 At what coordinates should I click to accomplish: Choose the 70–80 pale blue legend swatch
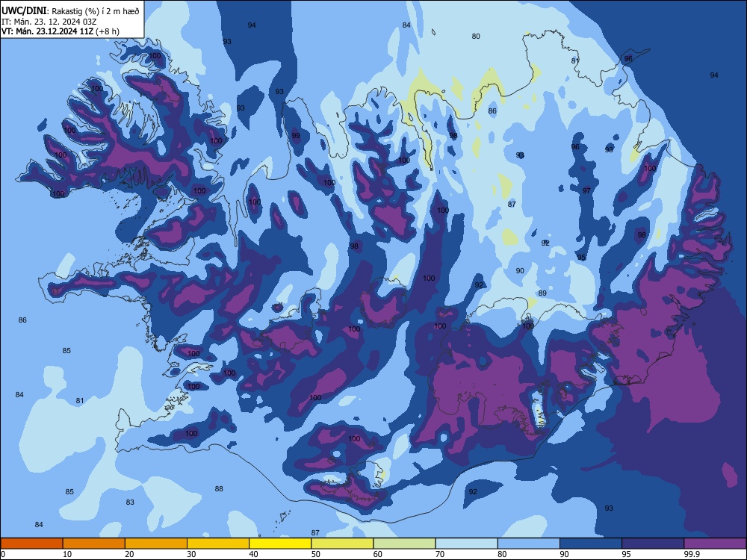pyautogui.click(x=466, y=544)
